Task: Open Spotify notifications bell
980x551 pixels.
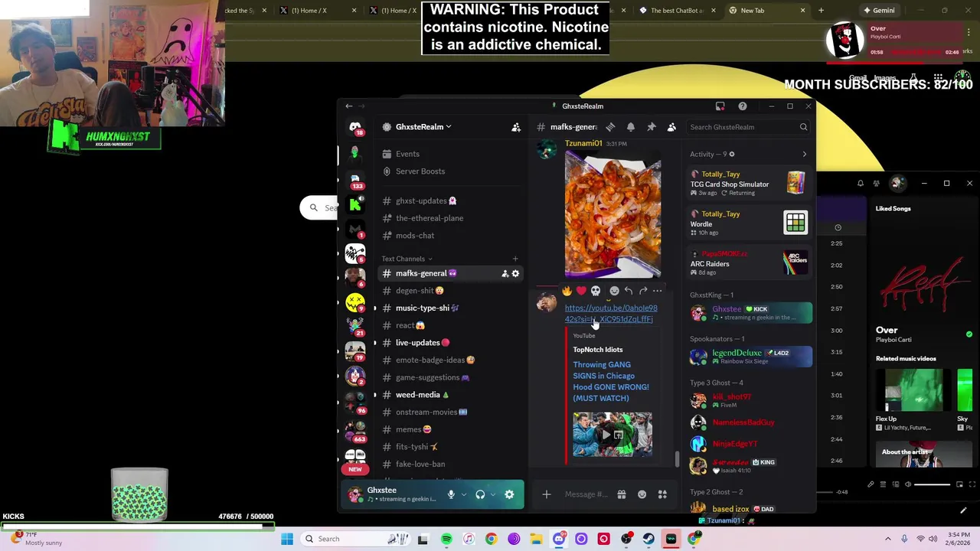Action: (x=861, y=184)
